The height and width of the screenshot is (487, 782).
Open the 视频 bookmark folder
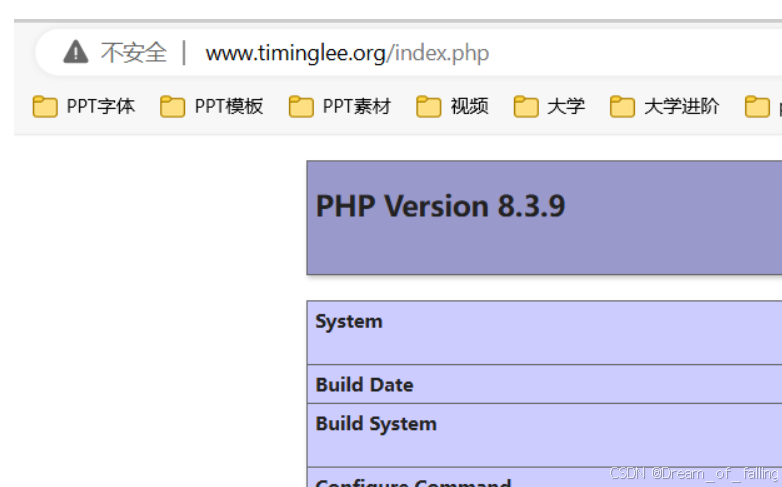point(452,106)
